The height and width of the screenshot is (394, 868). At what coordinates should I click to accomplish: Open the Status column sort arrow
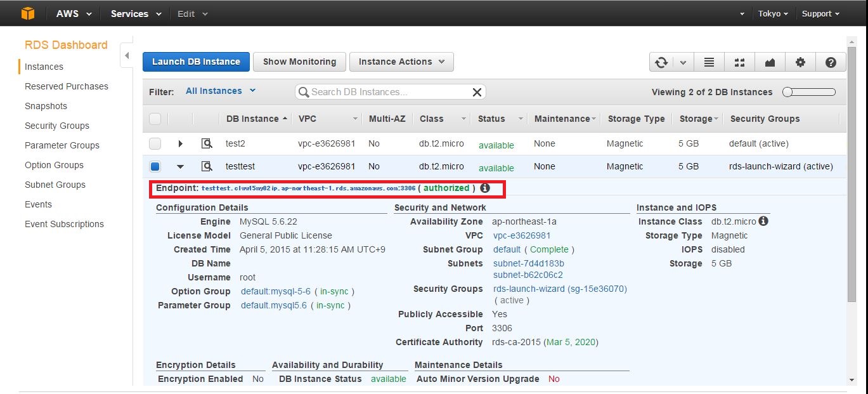pos(521,119)
